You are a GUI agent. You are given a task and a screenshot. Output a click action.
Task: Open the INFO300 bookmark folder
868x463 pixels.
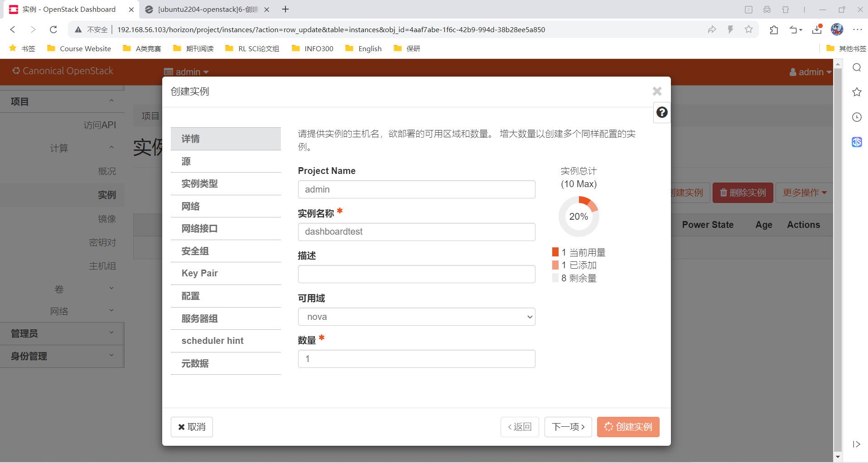313,48
